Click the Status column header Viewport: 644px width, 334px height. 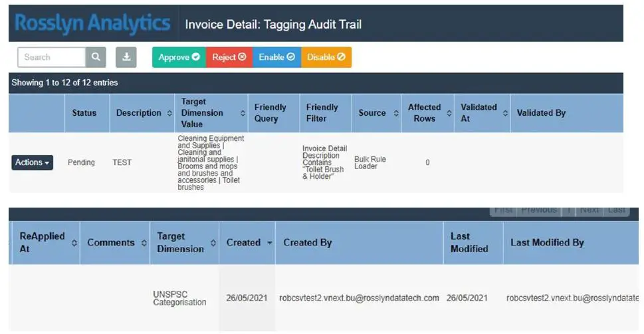pyautogui.click(x=87, y=113)
